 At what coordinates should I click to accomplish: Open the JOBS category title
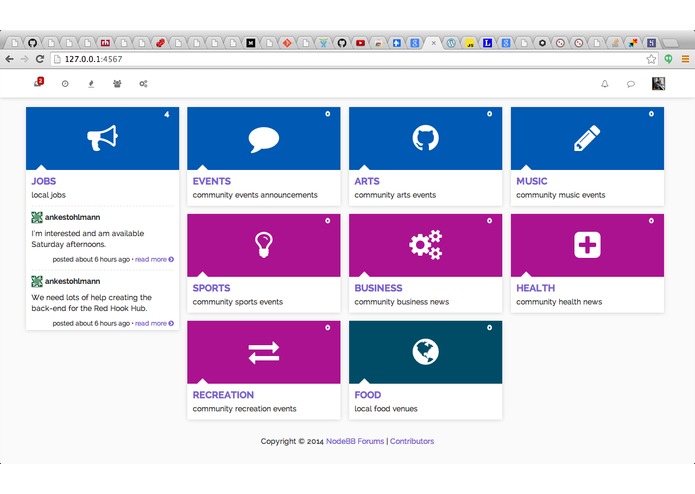[43, 181]
